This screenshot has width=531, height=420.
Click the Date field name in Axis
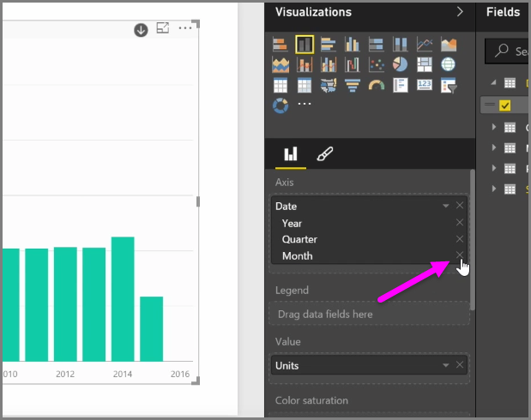[x=286, y=206]
